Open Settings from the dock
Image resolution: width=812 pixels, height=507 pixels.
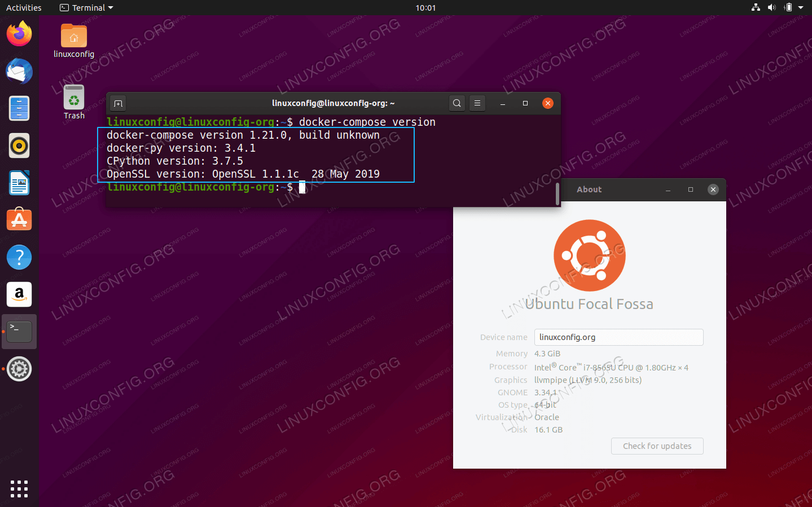pos(19,369)
